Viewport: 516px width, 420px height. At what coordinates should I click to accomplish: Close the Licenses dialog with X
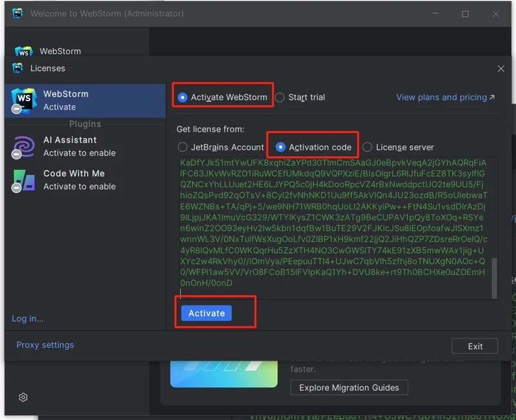click(501, 68)
